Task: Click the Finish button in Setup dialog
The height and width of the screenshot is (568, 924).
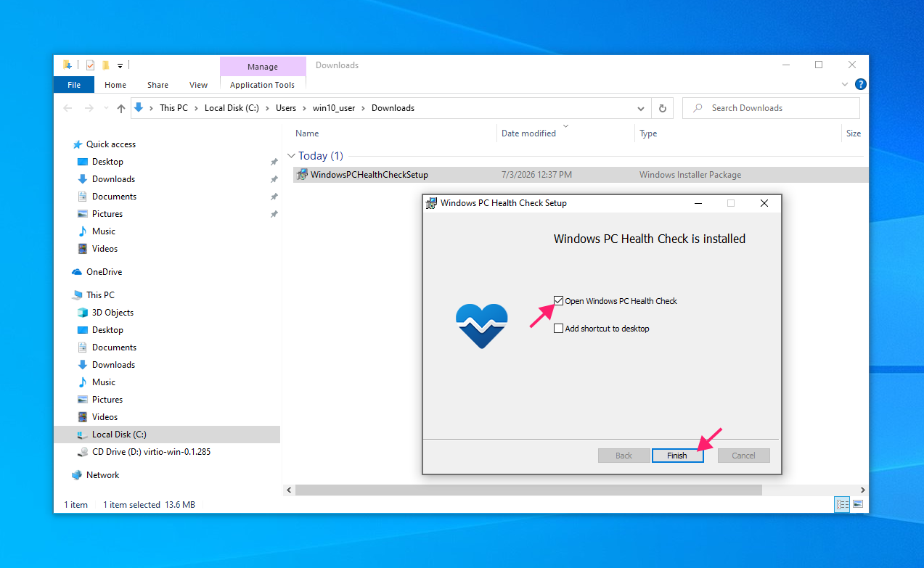Action: click(x=677, y=456)
